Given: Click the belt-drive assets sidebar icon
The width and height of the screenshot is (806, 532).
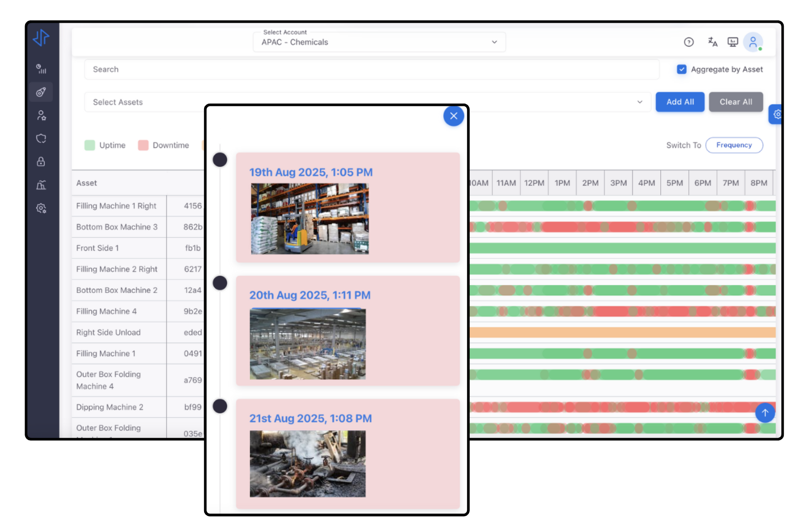Looking at the screenshot, I should tap(41, 92).
